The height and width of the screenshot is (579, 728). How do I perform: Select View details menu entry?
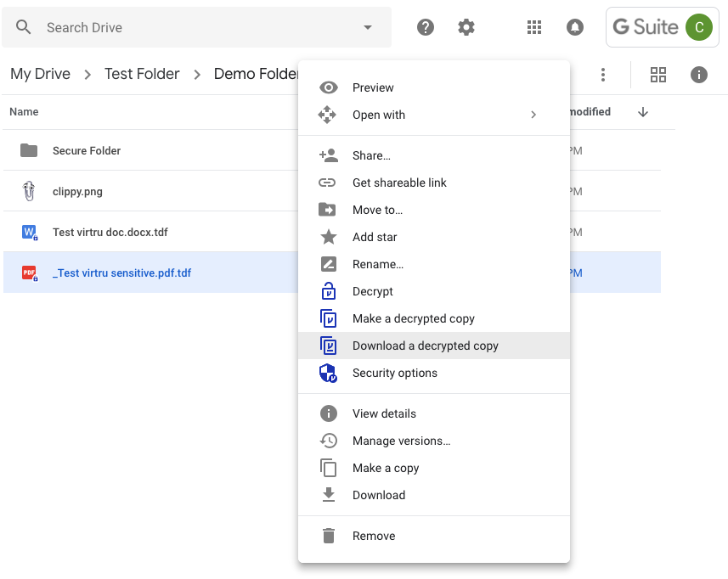pos(433,413)
